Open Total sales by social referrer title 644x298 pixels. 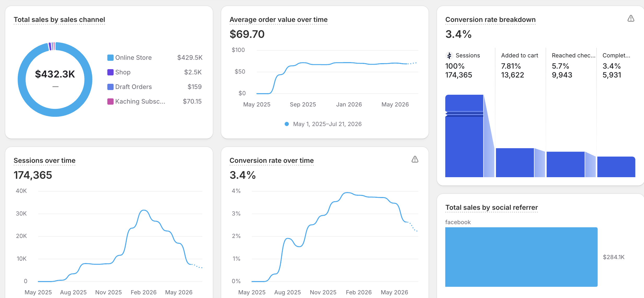(x=491, y=207)
